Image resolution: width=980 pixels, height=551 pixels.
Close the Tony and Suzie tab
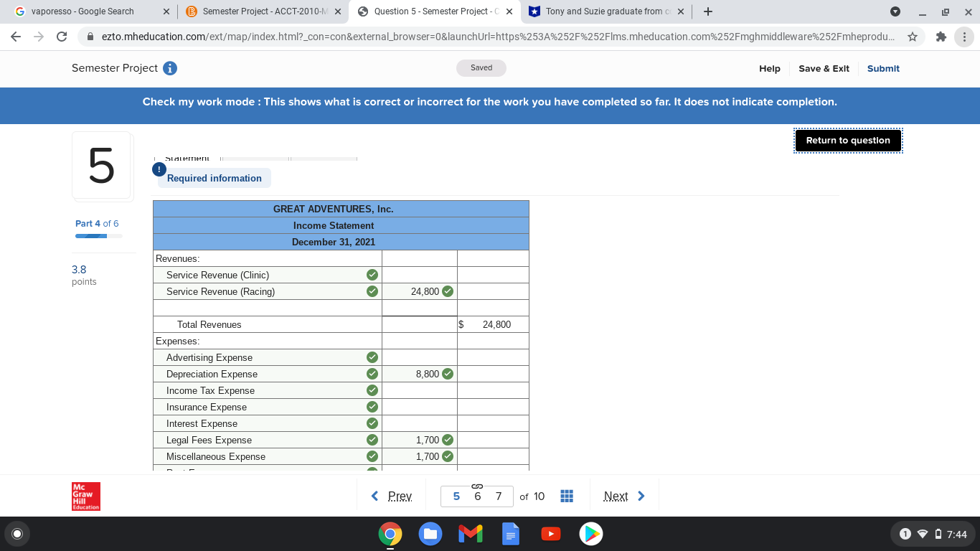680,11
